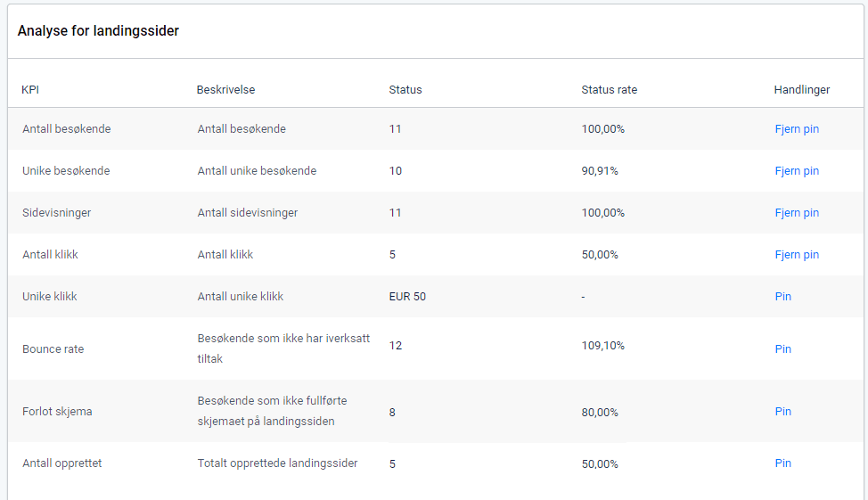Screen dimensions: 868x500
Task: Select the Sidevisninger KPI name
Action: pos(56,213)
